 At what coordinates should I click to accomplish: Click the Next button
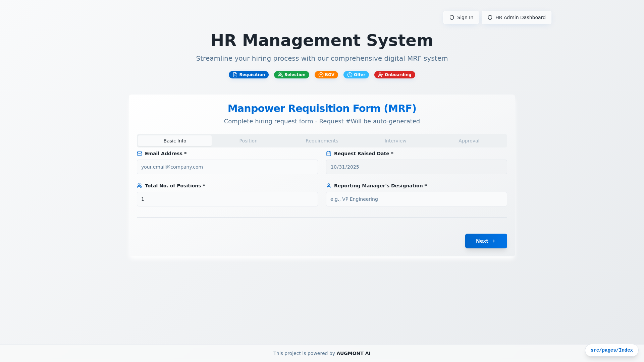[x=486, y=241]
